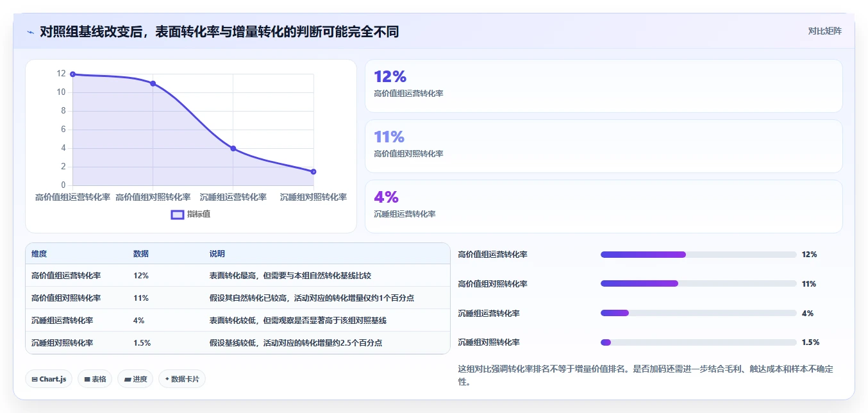Viewport: 868px width, 413px height.
Task: Click the table row name 高价值组对照转化率
Action: point(66,298)
